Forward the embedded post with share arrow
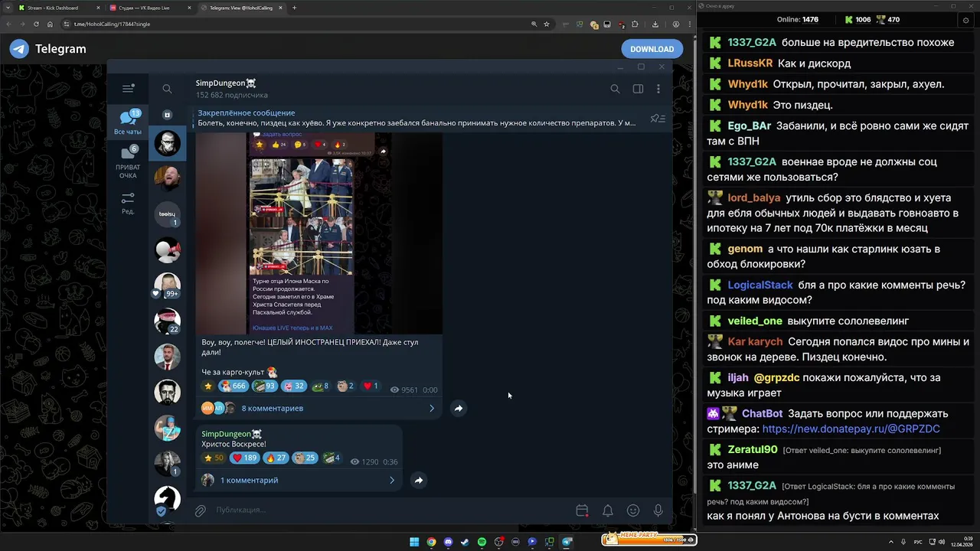The image size is (980, 551). pos(384,151)
